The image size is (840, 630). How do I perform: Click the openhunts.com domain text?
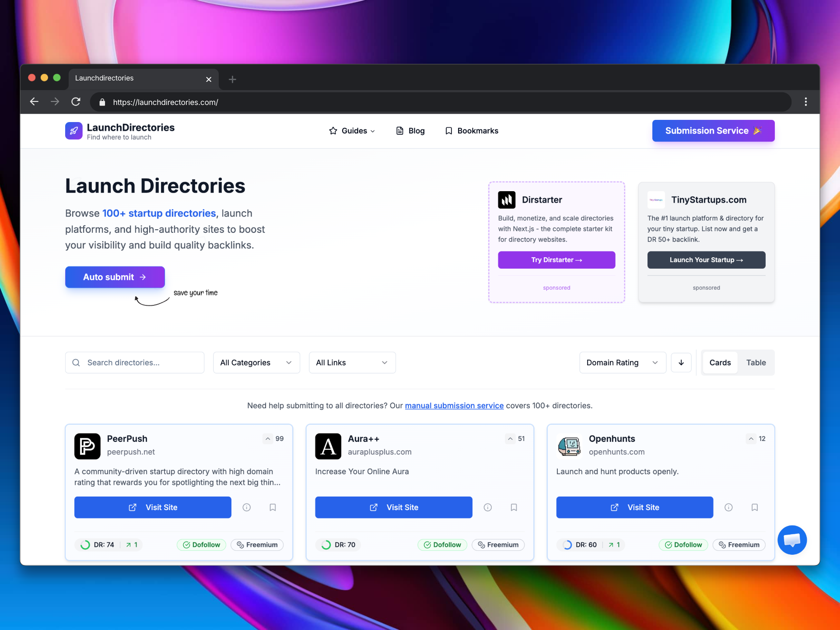[616, 452]
